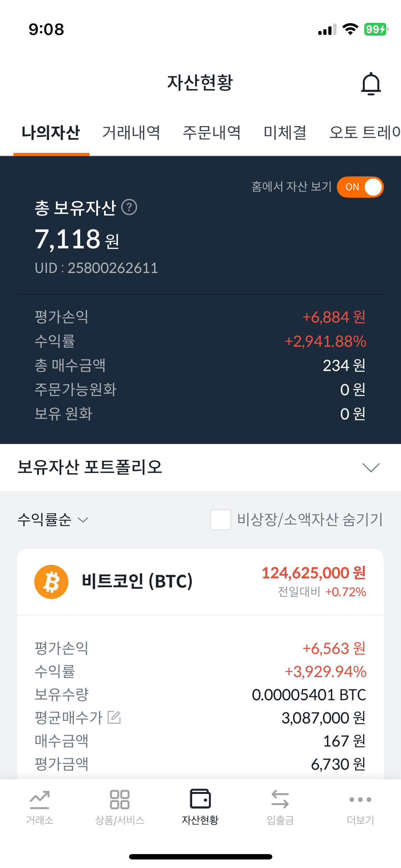Tap the 124,625,000 원 Bitcoin price

(x=314, y=573)
